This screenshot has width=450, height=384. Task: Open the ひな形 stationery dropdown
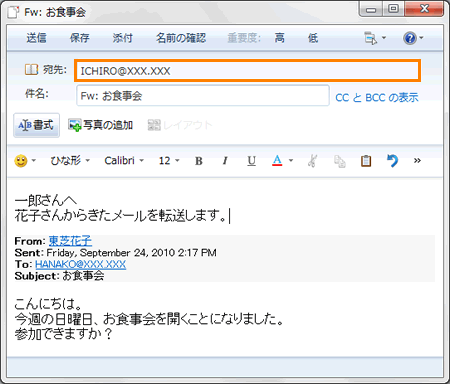click(x=70, y=161)
